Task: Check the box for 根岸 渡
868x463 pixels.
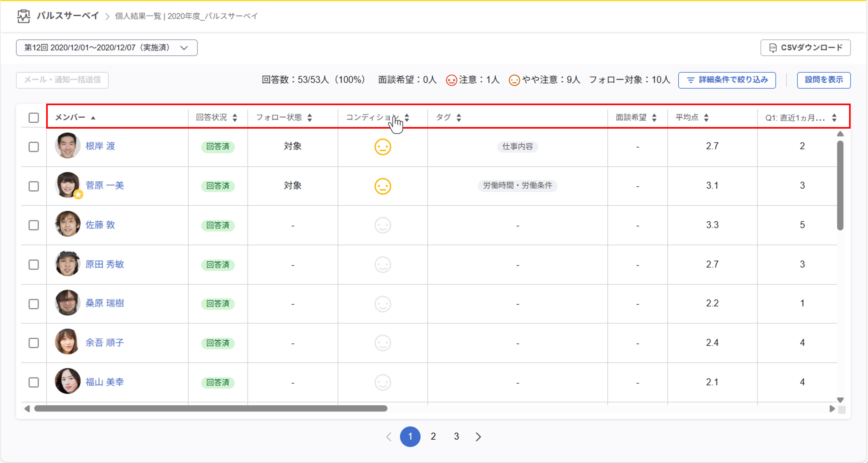Action: click(x=34, y=147)
